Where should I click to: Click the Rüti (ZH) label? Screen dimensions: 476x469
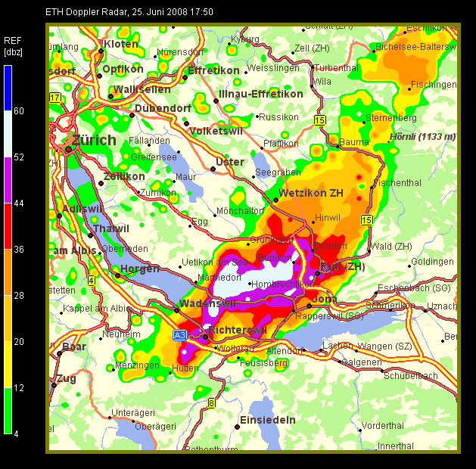click(x=343, y=267)
